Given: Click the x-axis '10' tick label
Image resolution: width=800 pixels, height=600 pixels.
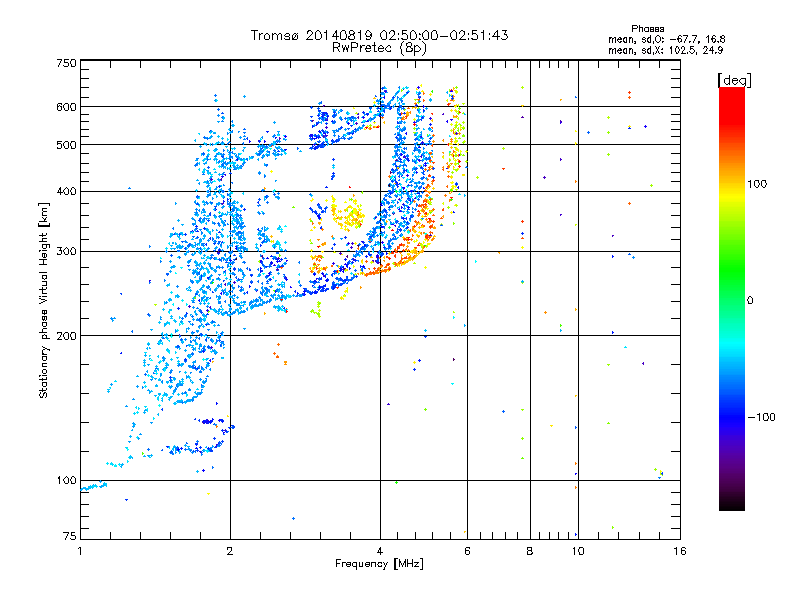Looking at the screenshot, I should click(578, 551).
